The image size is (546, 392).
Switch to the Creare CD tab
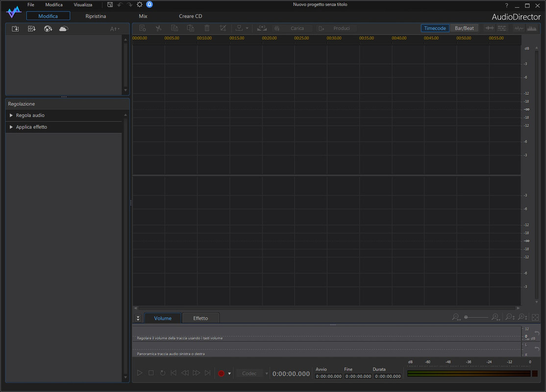pyautogui.click(x=191, y=16)
